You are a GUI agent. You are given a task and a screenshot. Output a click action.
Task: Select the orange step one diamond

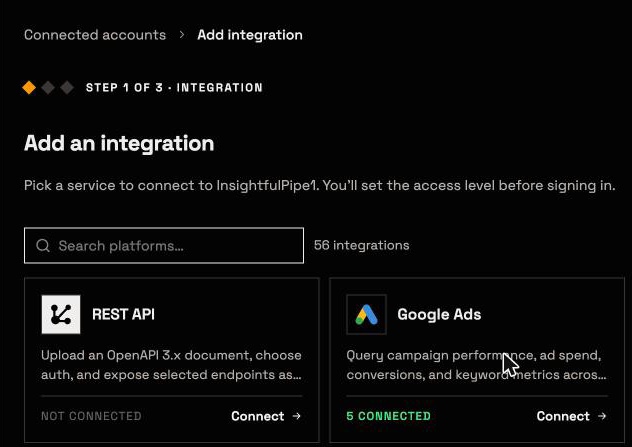(29, 87)
